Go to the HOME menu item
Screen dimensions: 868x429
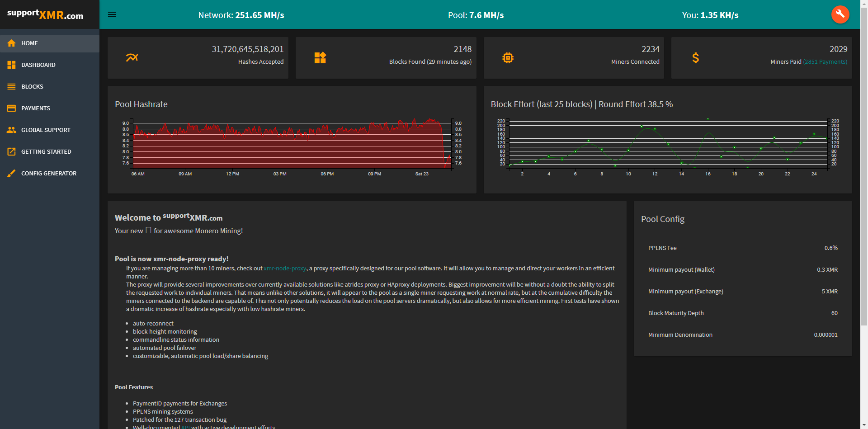click(x=50, y=43)
